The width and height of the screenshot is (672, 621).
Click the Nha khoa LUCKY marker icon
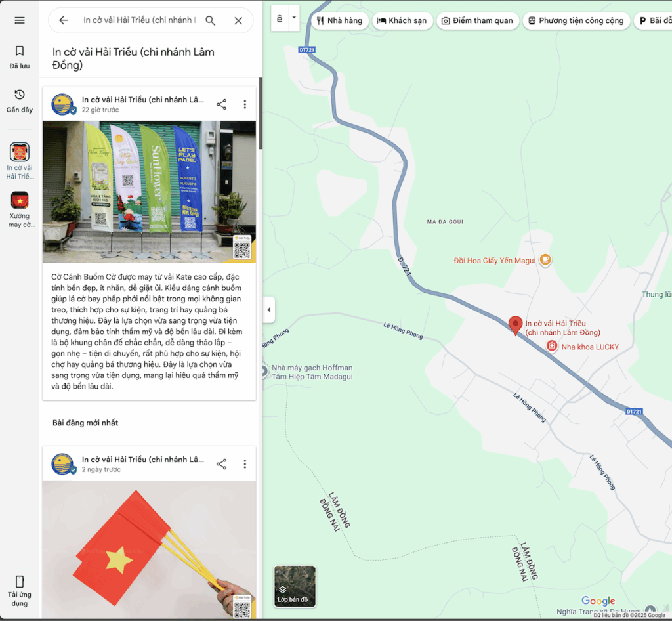pos(551,345)
